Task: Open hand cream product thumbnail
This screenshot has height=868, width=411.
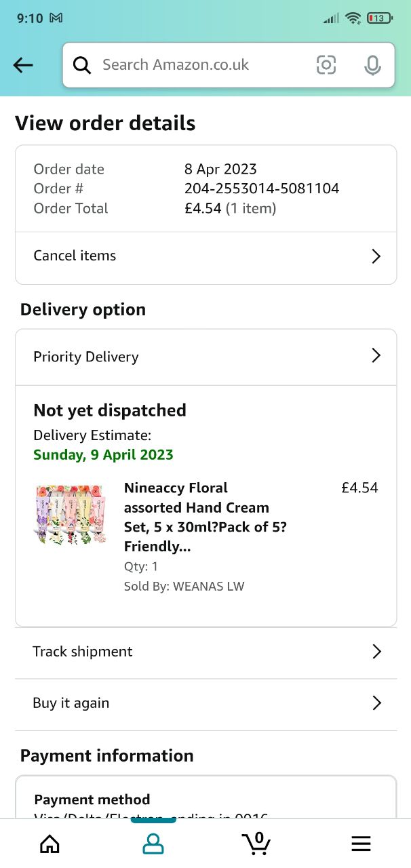Action: pos(70,515)
